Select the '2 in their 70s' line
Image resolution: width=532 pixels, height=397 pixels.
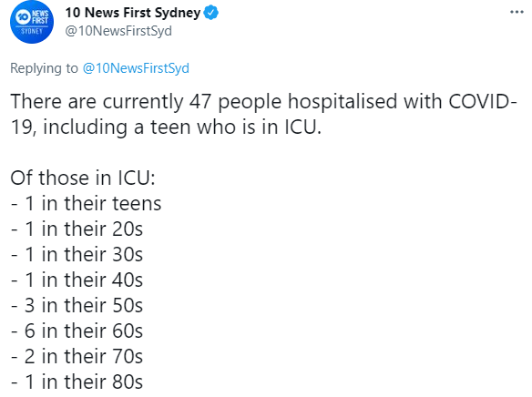tap(77, 356)
